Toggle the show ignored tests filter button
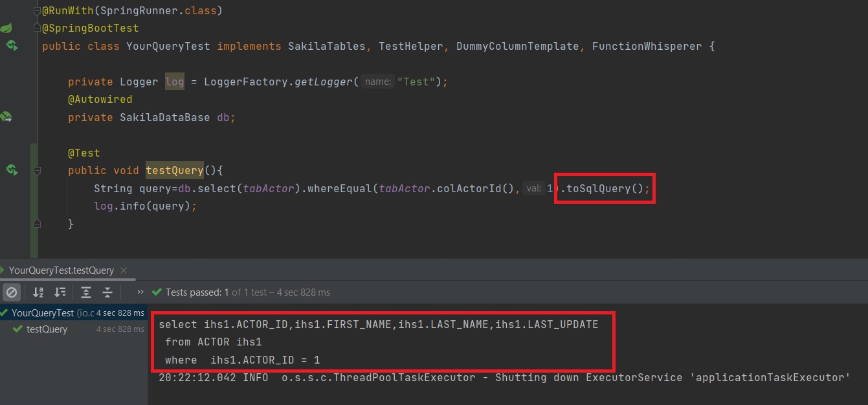868x405 pixels. [12, 292]
